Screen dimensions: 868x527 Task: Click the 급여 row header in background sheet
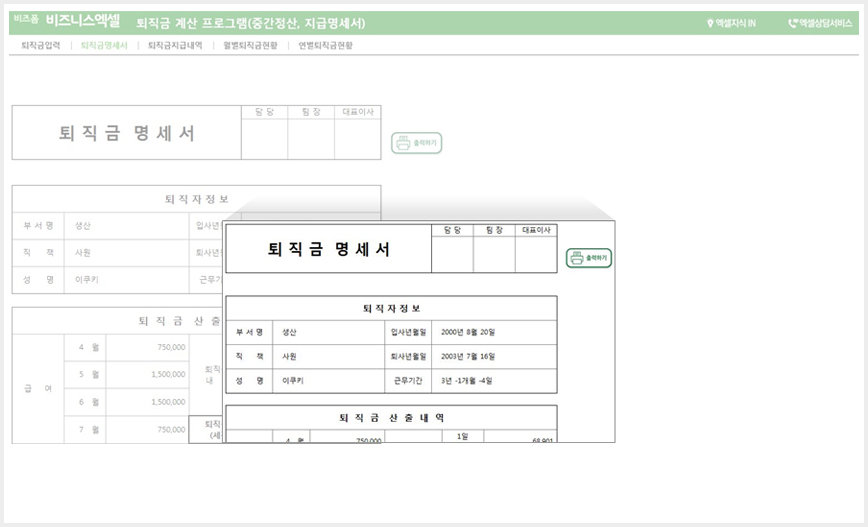tap(38, 389)
